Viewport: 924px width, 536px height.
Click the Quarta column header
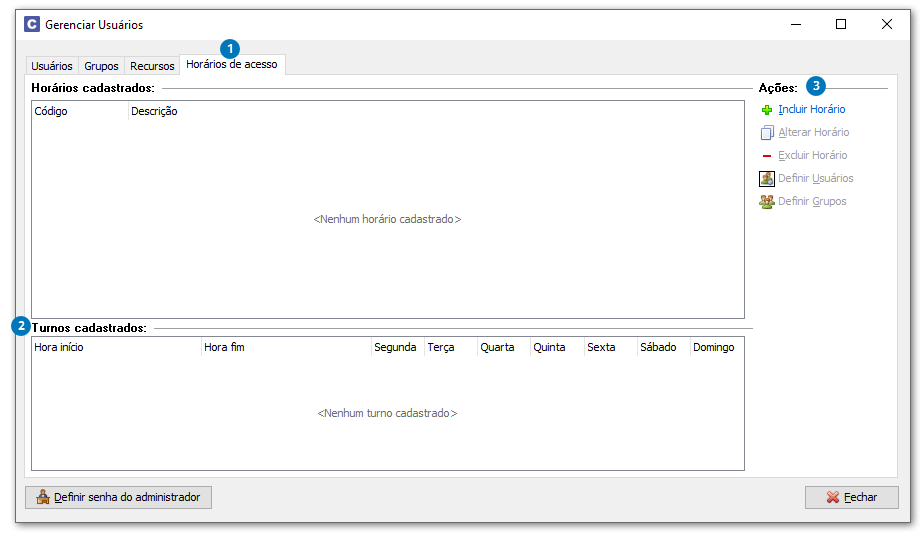coord(504,348)
